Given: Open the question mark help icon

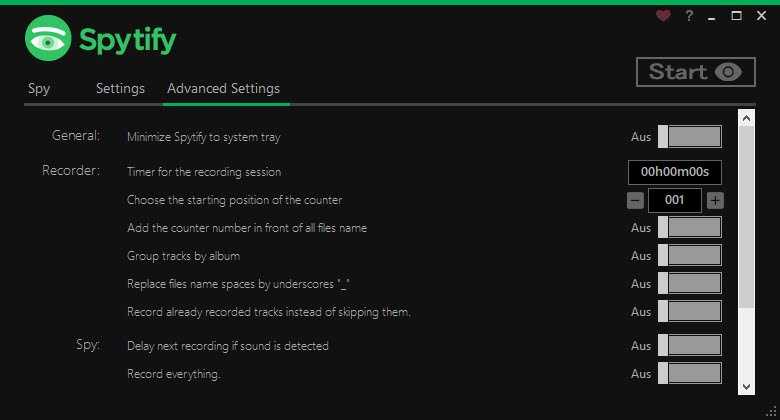Looking at the screenshot, I should tap(689, 16).
